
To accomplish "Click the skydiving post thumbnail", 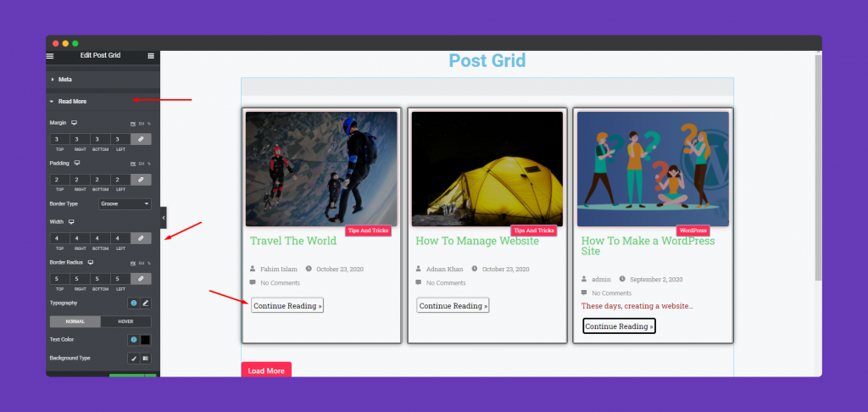I will [321, 169].
